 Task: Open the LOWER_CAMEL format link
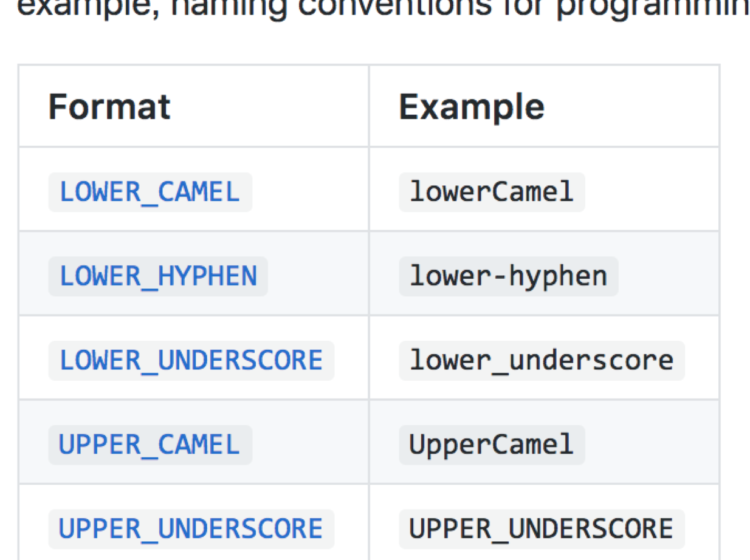click(150, 193)
